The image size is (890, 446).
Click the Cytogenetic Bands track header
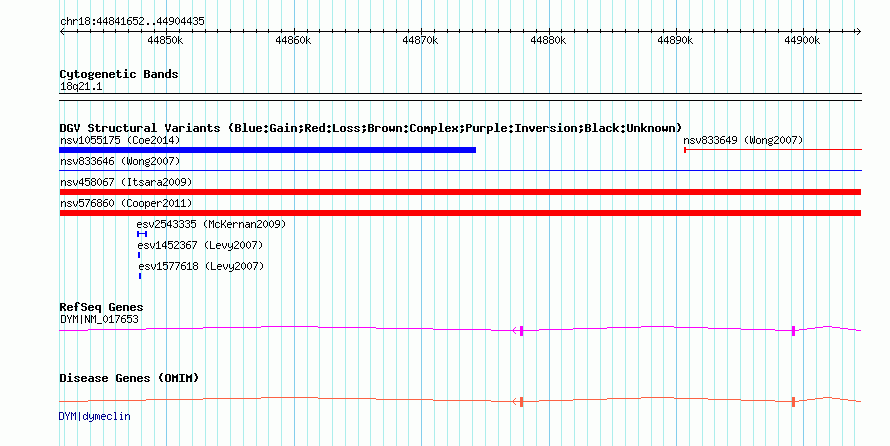point(119,74)
